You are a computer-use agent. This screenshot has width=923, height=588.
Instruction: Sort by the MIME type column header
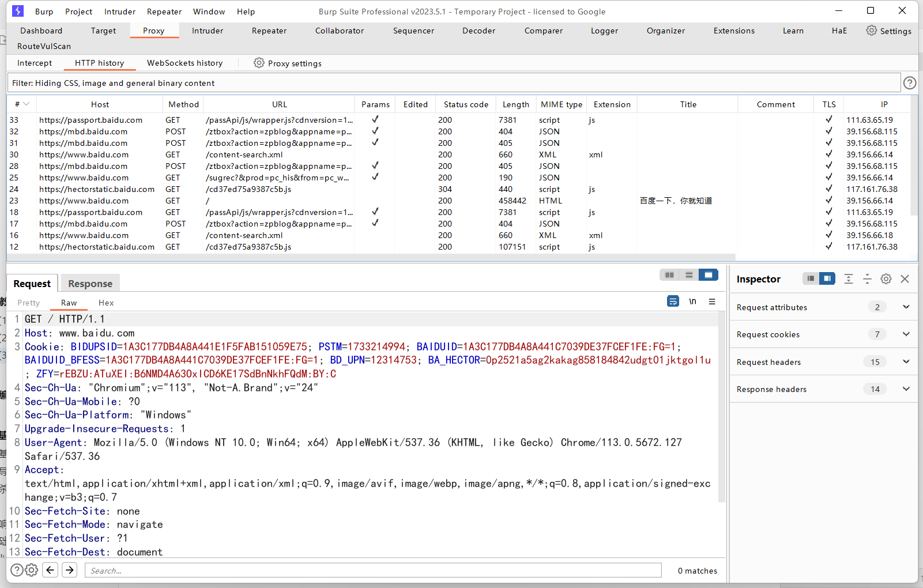[x=562, y=104]
